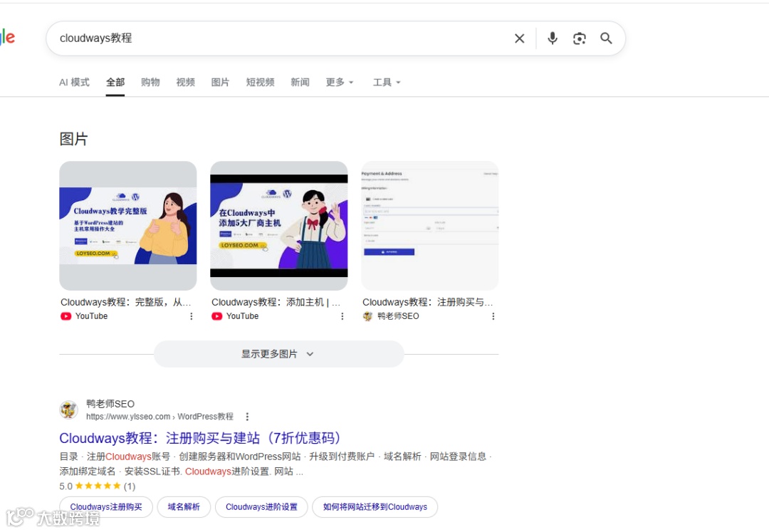Click 如何将网站迁移到Cloudways chip
The image size is (769, 532).
click(375, 507)
